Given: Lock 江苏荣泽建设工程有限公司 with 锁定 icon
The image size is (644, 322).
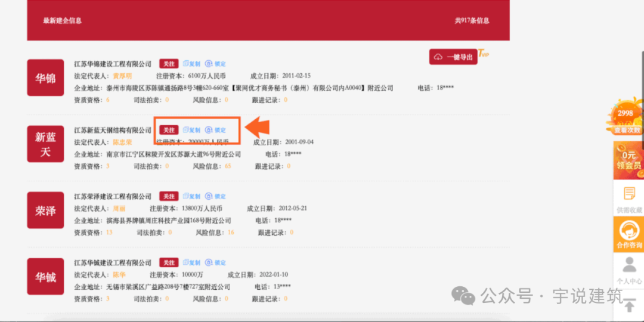Looking at the screenshot, I should click(x=215, y=196).
